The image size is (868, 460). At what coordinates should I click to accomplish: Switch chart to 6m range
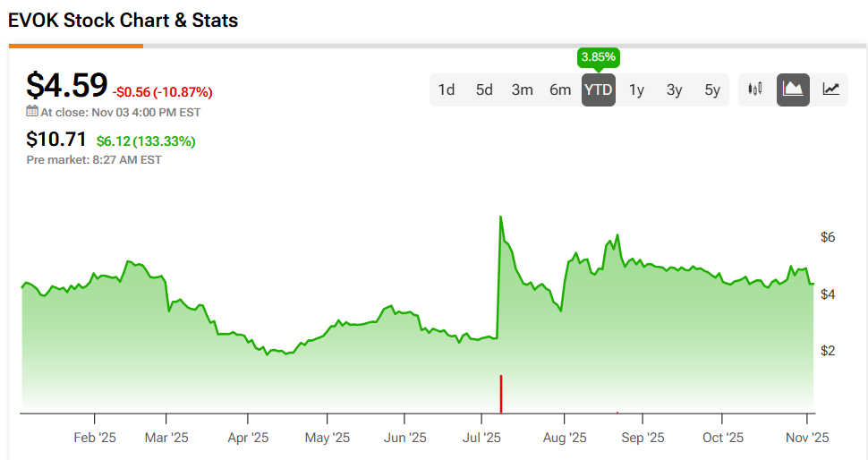560,89
